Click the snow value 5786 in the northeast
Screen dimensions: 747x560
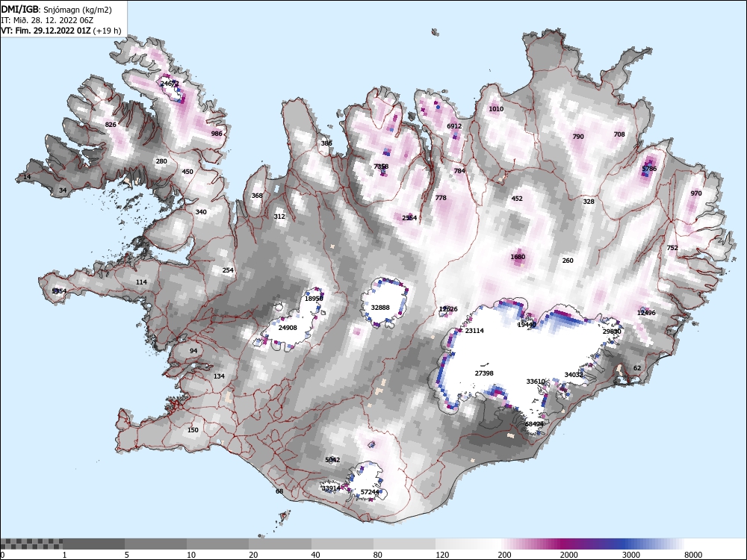point(649,169)
